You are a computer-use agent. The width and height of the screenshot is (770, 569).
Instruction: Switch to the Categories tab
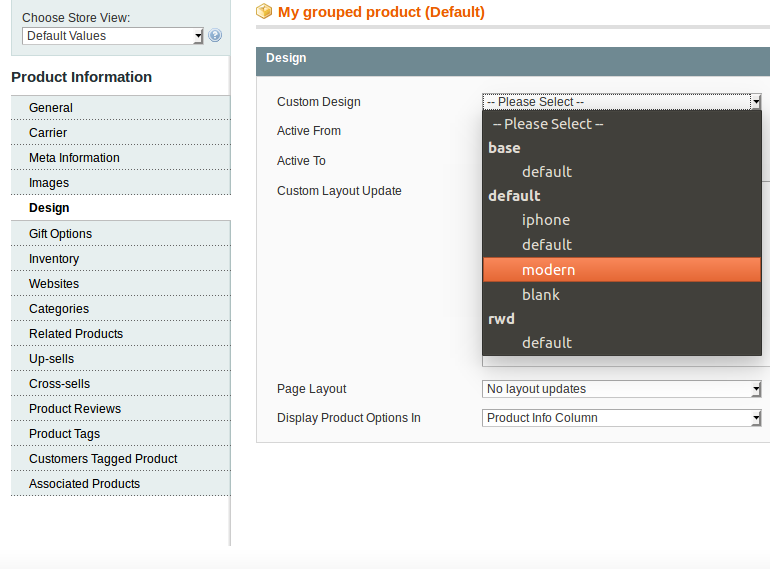pos(59,309)
